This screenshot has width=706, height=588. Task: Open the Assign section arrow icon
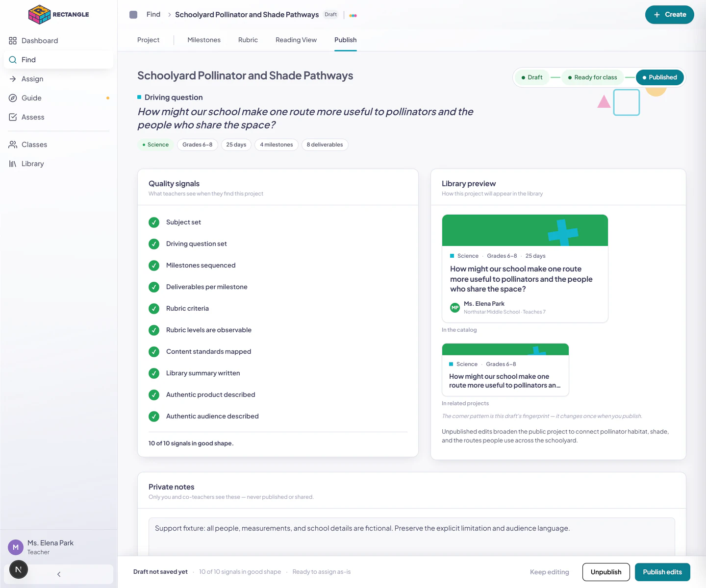[x=13, y=79]
